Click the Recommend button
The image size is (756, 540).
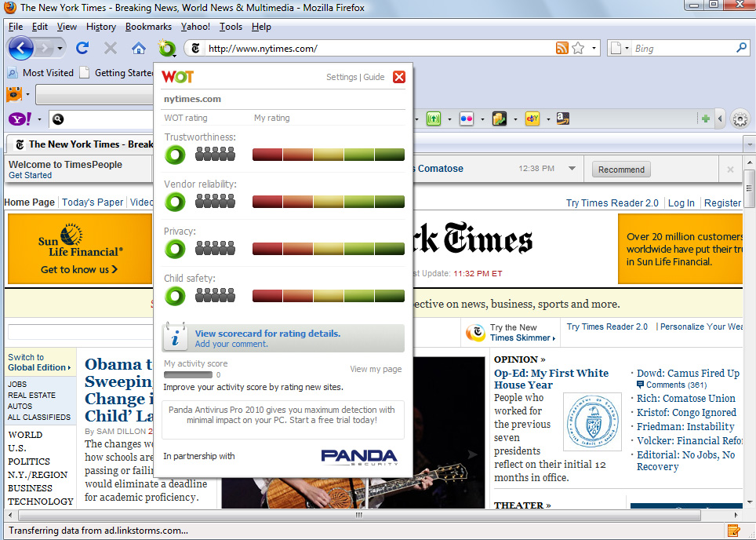point(621,170)
